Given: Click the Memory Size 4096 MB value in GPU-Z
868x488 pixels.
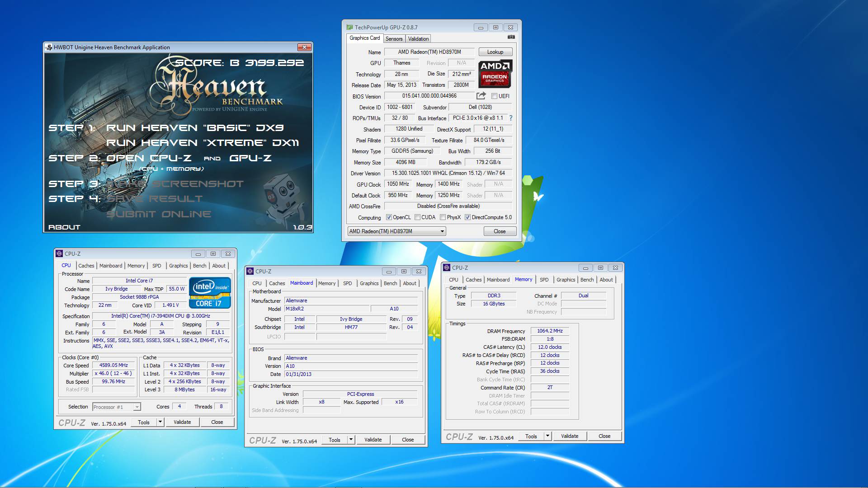Looking at the screenshot, I should coord(406,162).
